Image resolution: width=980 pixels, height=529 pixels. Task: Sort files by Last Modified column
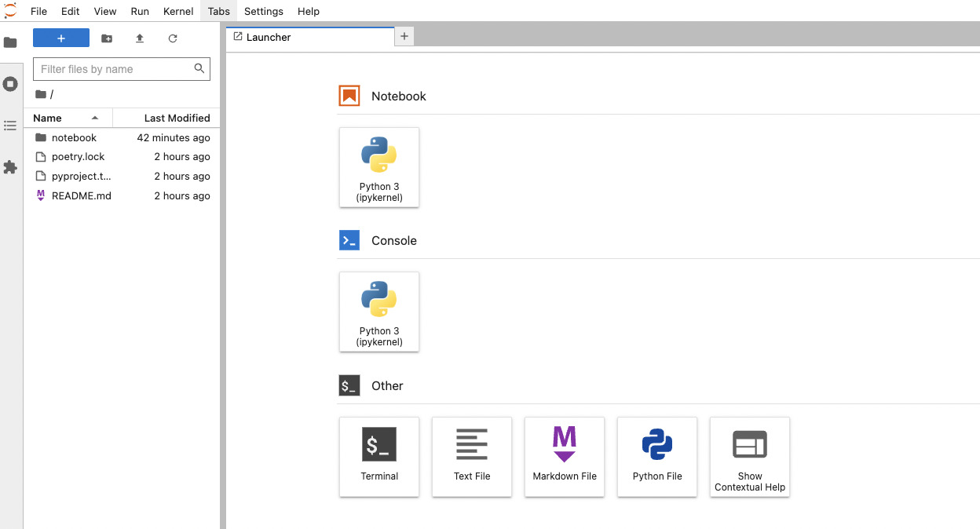click(x=177, y=118)
